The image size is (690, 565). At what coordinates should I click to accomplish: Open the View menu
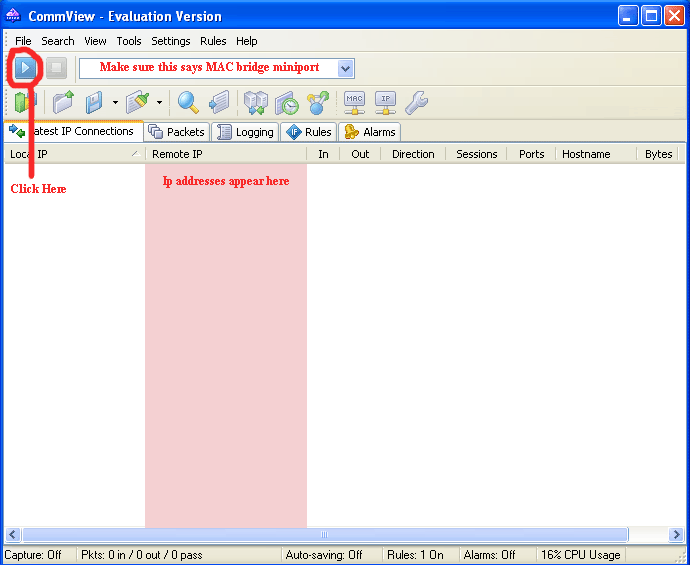[95, 41]
